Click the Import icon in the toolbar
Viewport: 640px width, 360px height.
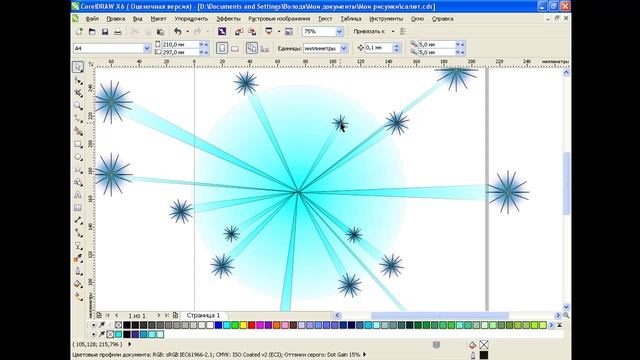coord(239,31)
